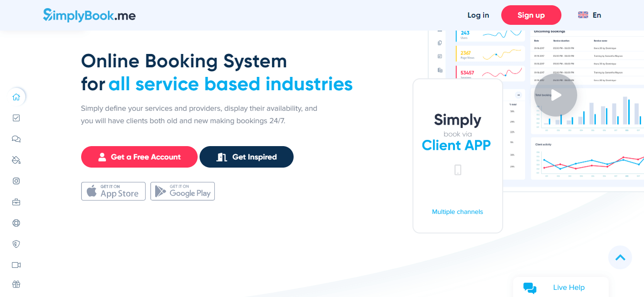
Task: Click the Instagram icon in the sidebar
Action: [16, 180]
